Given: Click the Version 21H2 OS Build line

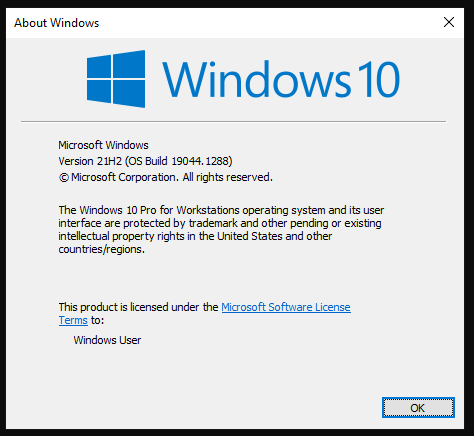Looking at the screenshot, I should point(145,161).
